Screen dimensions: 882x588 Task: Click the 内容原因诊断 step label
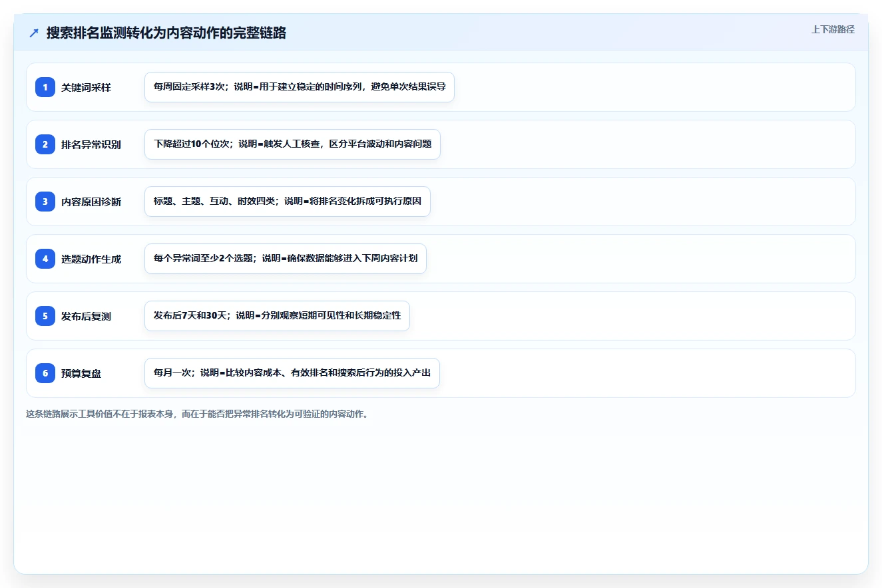pyautogui.click(x=91, y=202)
